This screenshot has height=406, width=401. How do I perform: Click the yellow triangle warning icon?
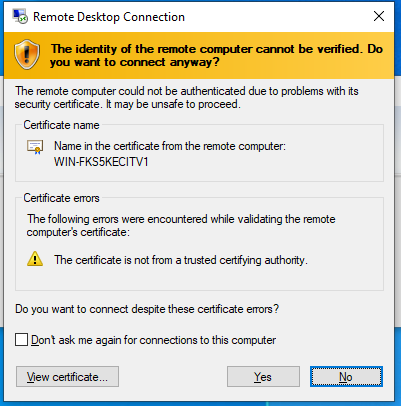(35, 259)
